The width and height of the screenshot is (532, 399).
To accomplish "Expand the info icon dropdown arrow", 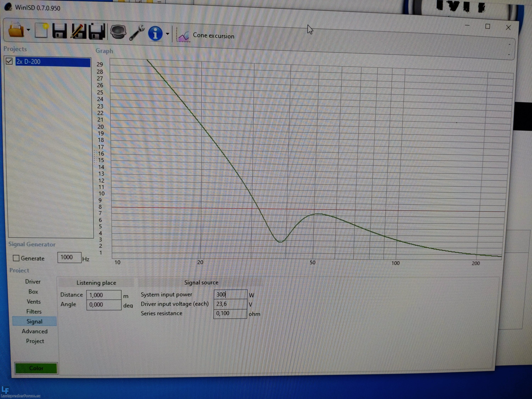I will coord(168,34).
